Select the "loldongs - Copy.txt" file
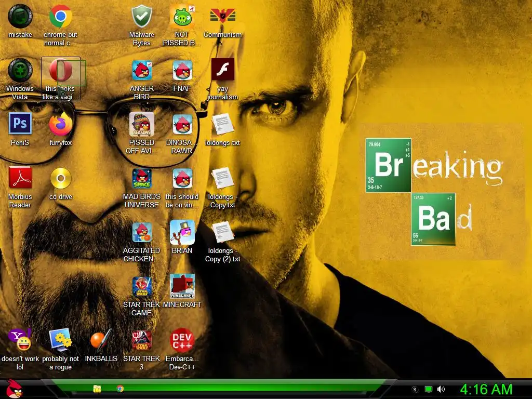The height and width of the screenshot is (399, 532). click(x=222, y=178)
